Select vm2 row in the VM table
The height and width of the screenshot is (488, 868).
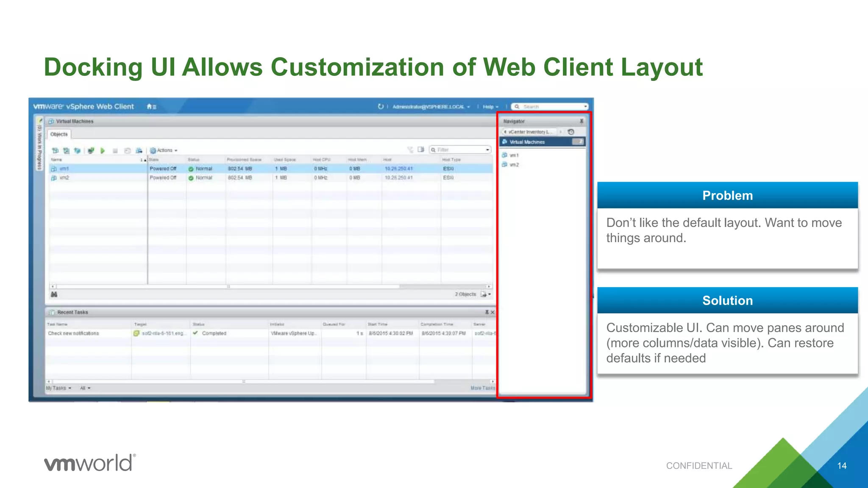point(271,178)
